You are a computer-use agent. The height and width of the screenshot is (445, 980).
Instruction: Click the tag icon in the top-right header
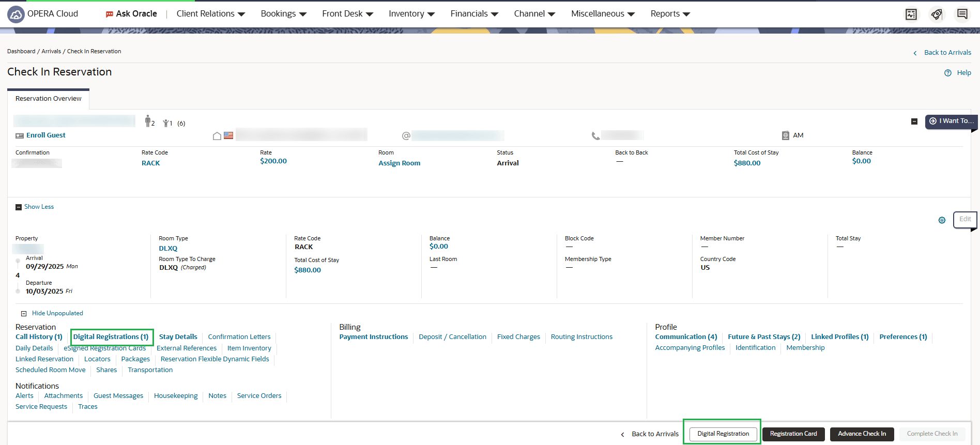coord(937,14)
